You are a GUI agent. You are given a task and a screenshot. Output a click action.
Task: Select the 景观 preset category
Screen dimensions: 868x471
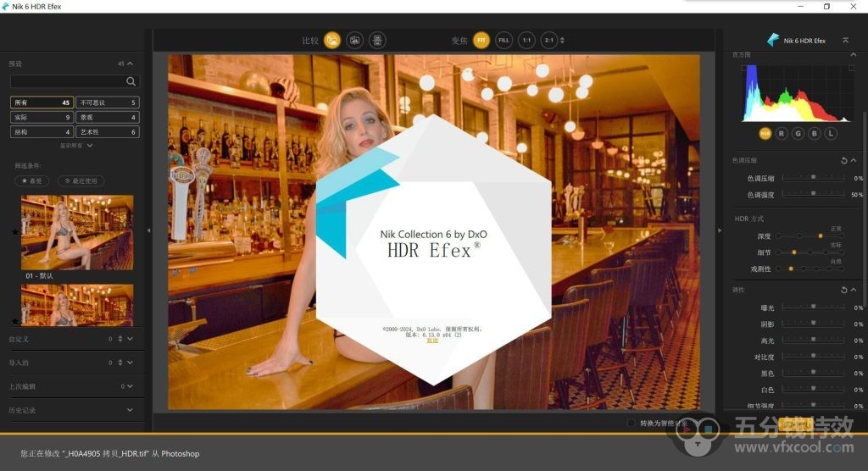[x=108, y=117]
